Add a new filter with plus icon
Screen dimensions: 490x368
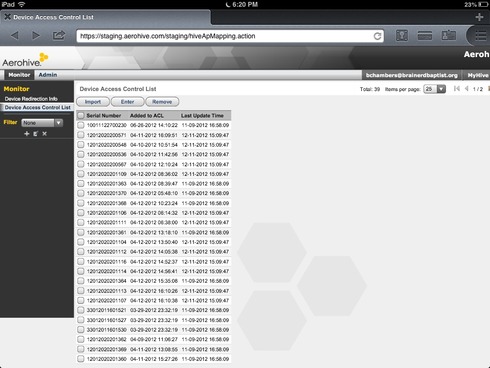point(27,134)
